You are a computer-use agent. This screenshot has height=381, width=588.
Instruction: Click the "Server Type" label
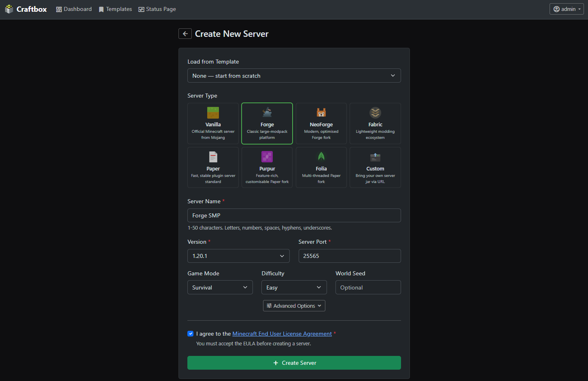[202, 96]
